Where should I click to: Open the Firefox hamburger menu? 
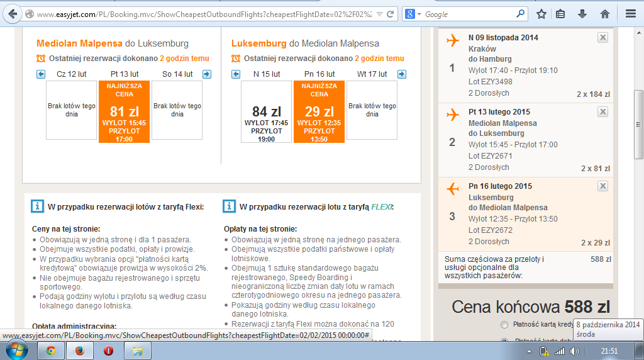coord(631,14)
